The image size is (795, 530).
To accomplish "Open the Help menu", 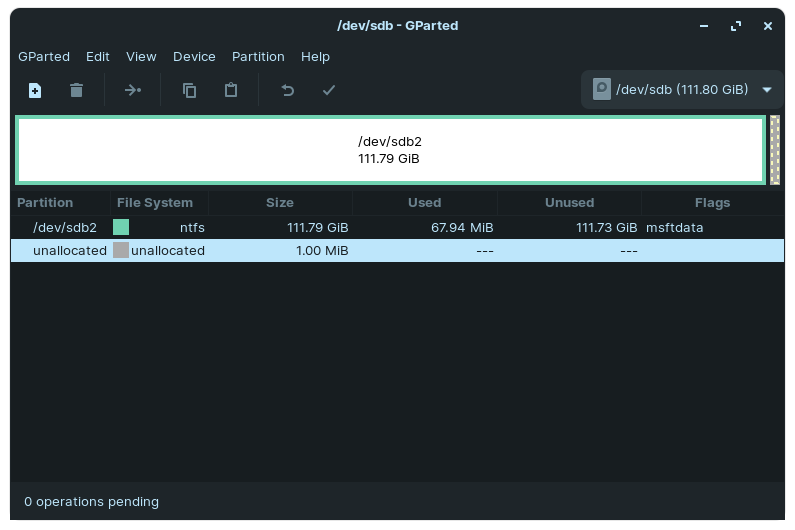I will 315,57.
